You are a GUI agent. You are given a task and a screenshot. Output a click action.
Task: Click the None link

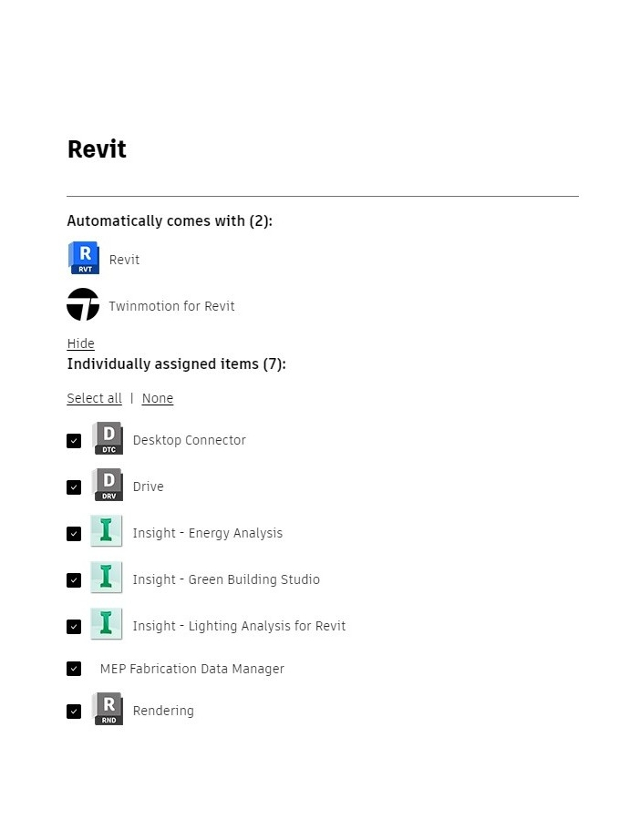click(x=158, y=398)
